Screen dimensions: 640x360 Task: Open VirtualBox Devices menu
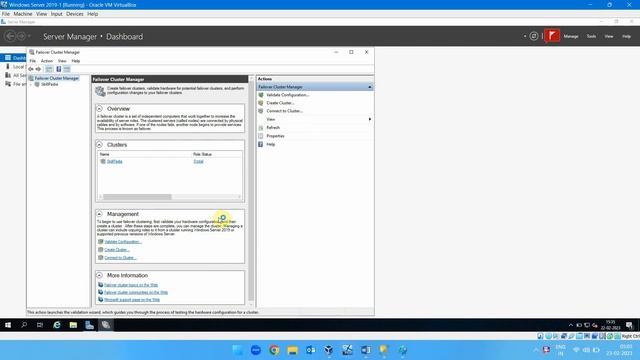tap(75, 14)
